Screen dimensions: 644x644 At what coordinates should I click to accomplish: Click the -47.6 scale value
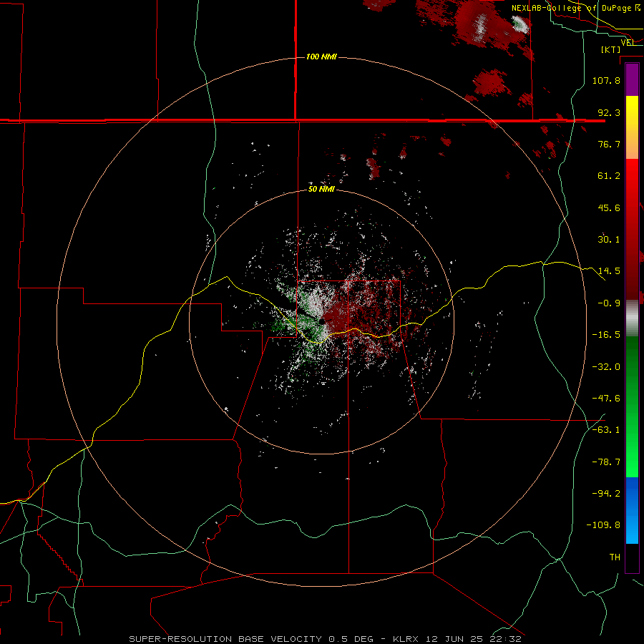coord(606,399)
